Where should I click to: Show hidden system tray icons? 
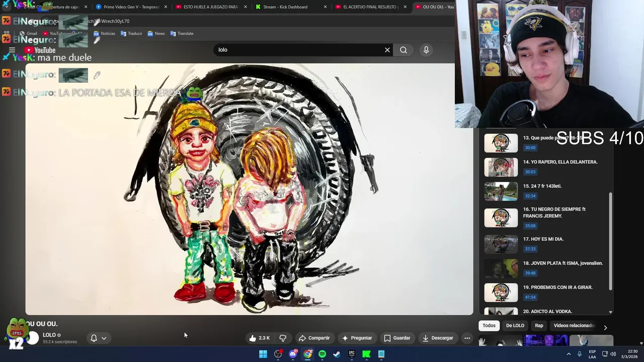[569, 354]
